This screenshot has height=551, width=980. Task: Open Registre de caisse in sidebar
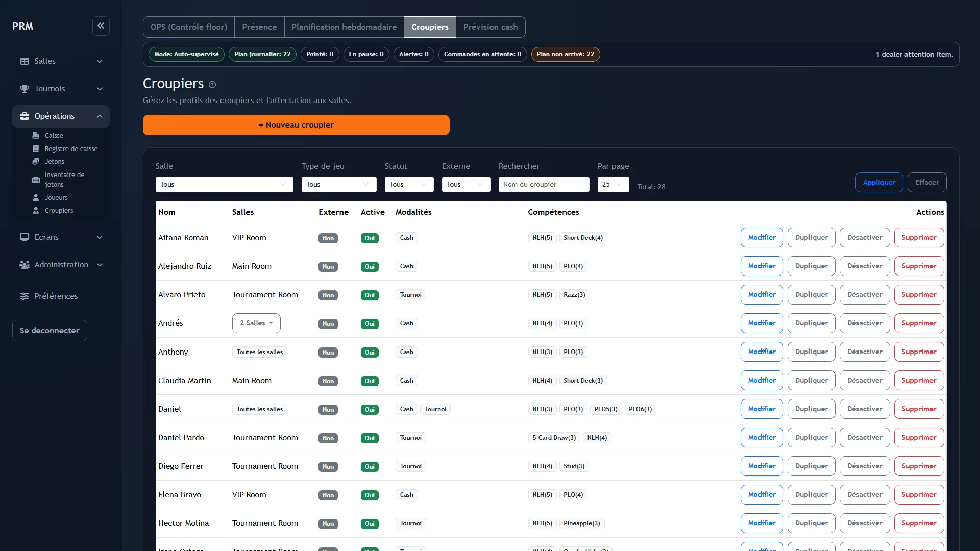click(71, 148)
